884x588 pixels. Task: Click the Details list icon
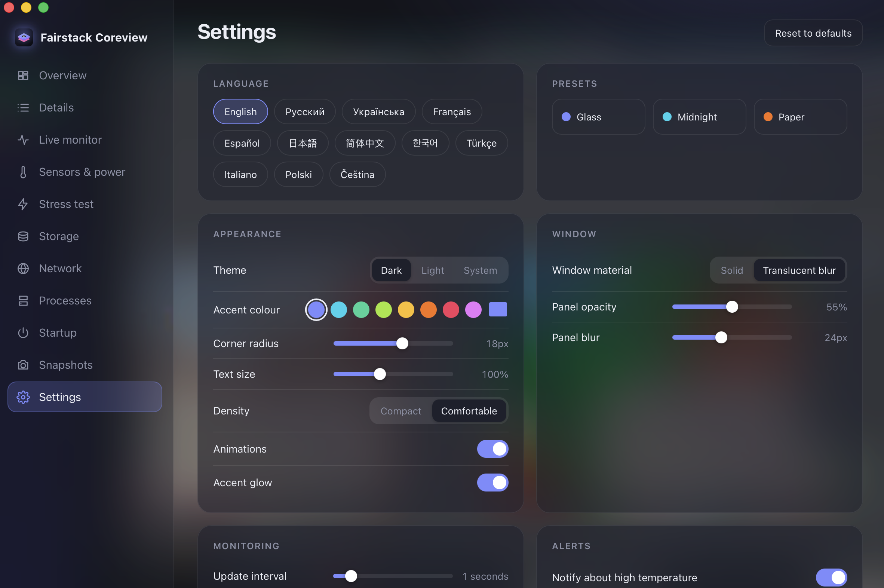tap(23, 108)
